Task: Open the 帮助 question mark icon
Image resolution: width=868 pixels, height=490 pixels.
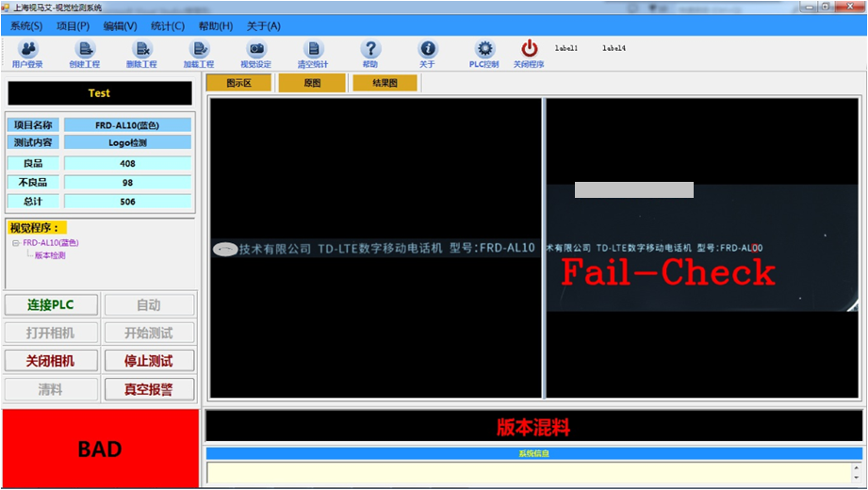Action: click(370, 54)
